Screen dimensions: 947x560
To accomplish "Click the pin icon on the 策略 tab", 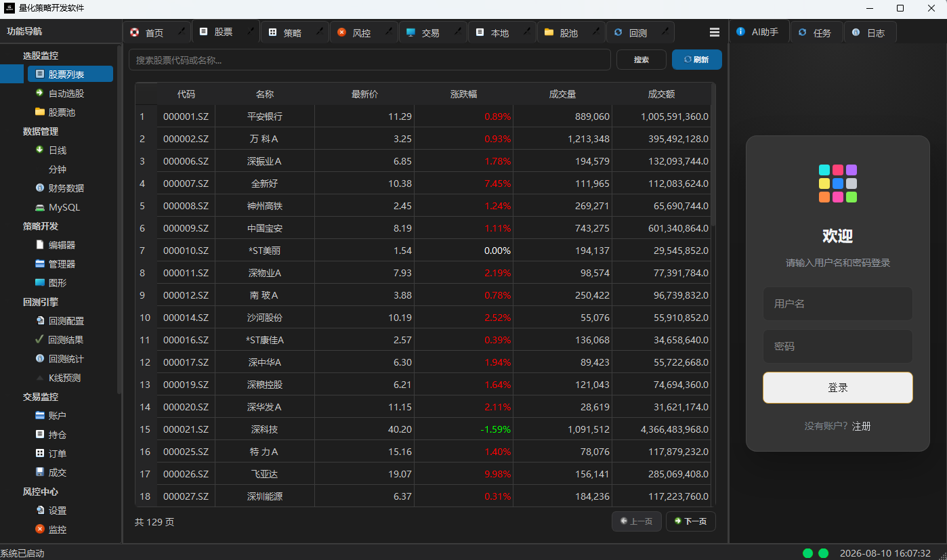I will point(319,32).
